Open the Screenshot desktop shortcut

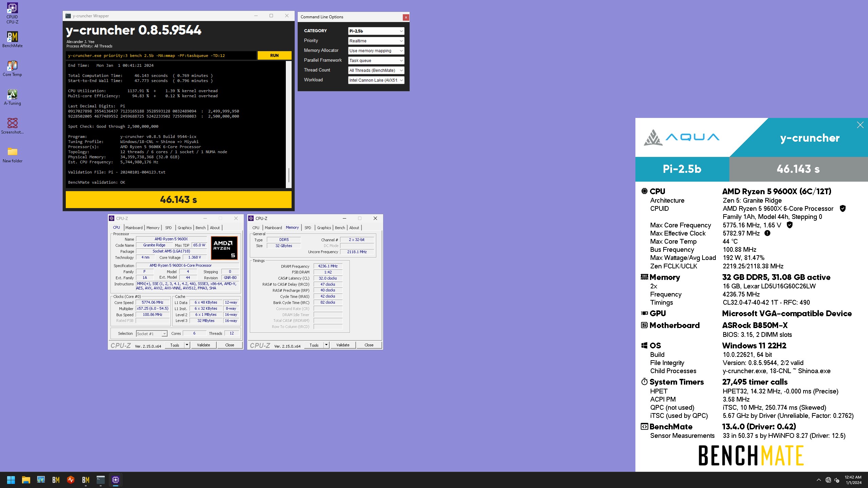tap(12, 126)
